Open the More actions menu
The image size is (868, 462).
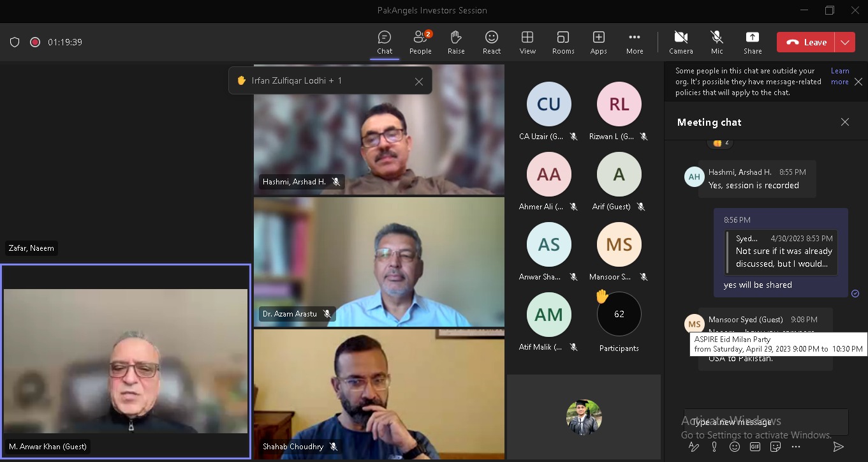pyautogui.click(x=634, y=42)
